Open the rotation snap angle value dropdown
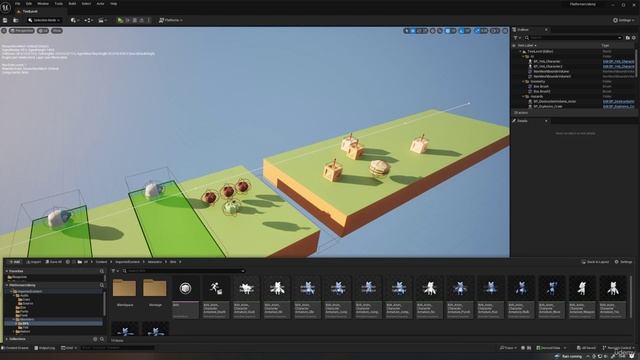This screenshot has width=640, height=360. pyautogui.click(x=468, y=31)
